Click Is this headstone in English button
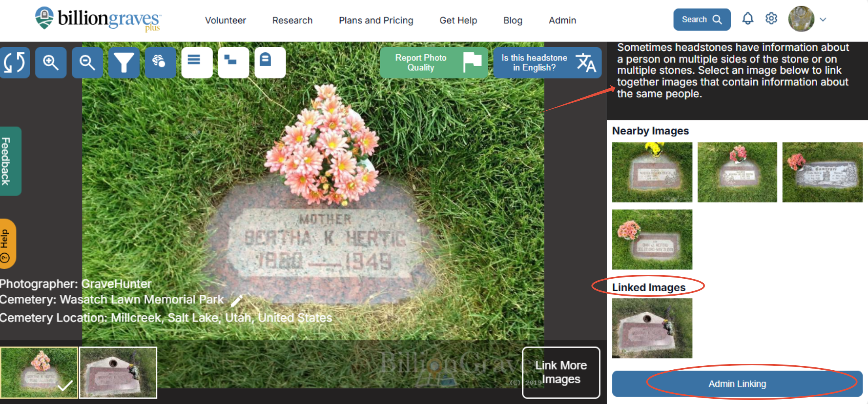The image size is (868, 404). click(x=547, y=62)
